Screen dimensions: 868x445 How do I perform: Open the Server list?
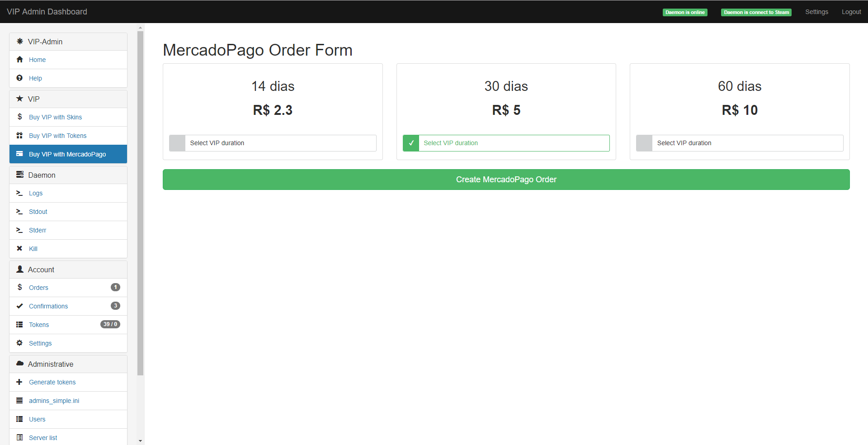pyautogui.click(x=68, y=437)
